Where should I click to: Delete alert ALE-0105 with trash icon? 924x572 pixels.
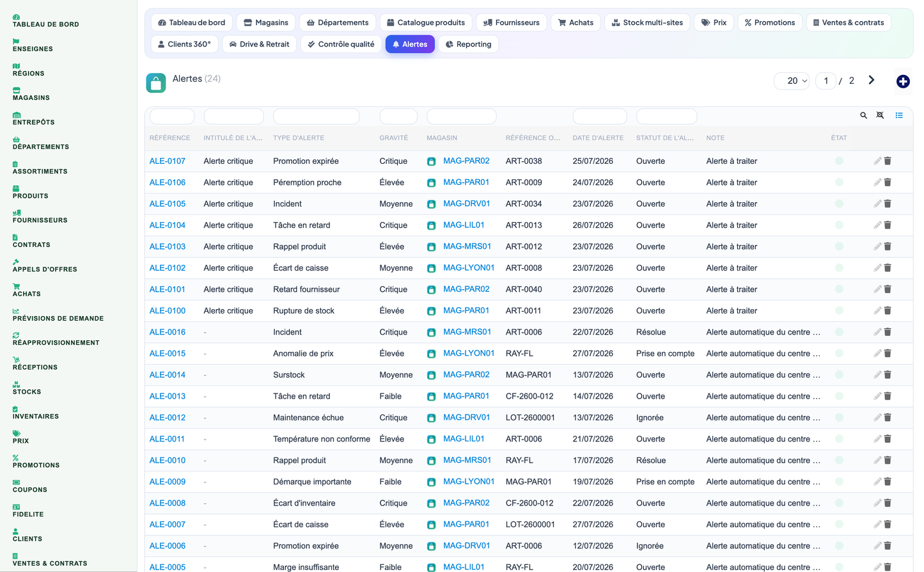[x=888, y=204]
